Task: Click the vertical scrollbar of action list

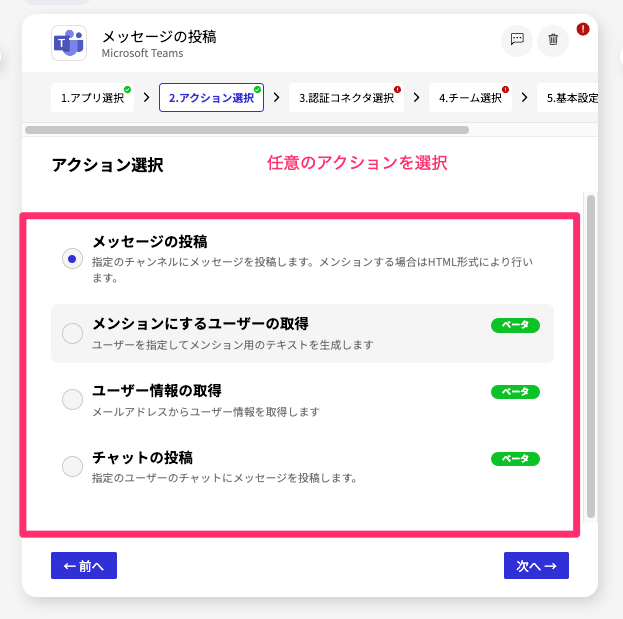Action: (x=591, y=356)
